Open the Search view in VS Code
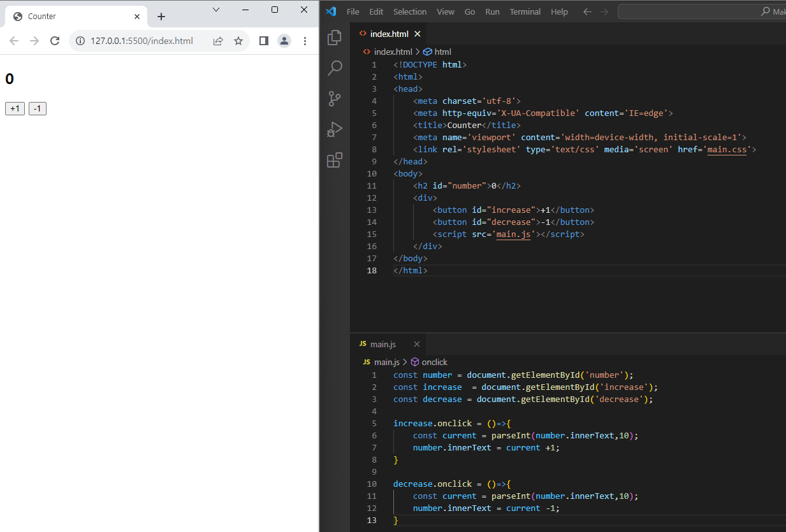The height and width of the screenshot is (532, 786). 335,68
